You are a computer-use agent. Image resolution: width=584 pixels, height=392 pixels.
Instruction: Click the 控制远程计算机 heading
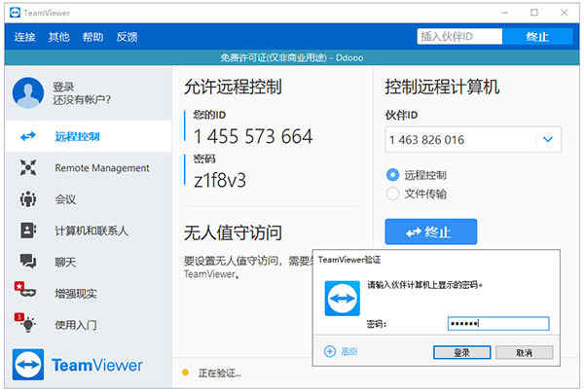(x=442, y=87)
